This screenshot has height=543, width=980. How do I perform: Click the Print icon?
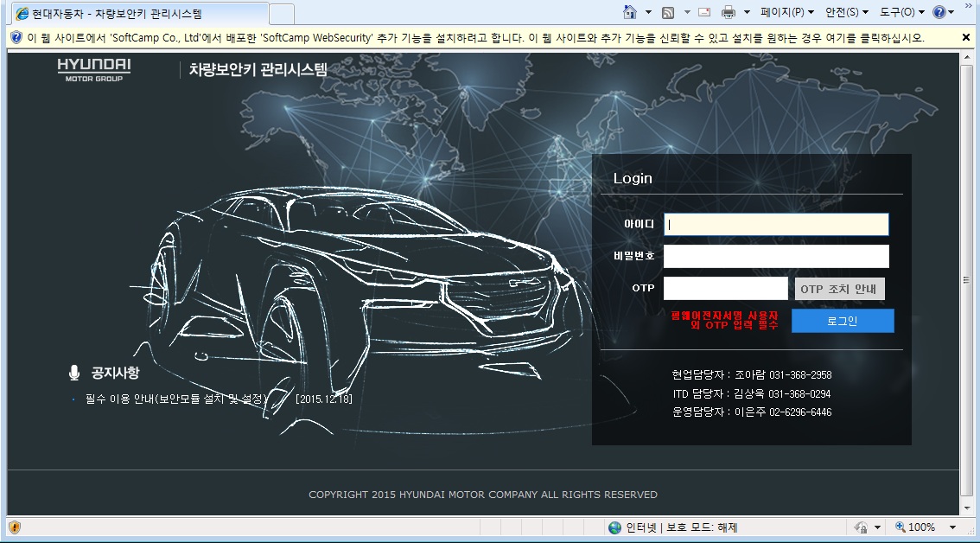click(x=729, y=12)
